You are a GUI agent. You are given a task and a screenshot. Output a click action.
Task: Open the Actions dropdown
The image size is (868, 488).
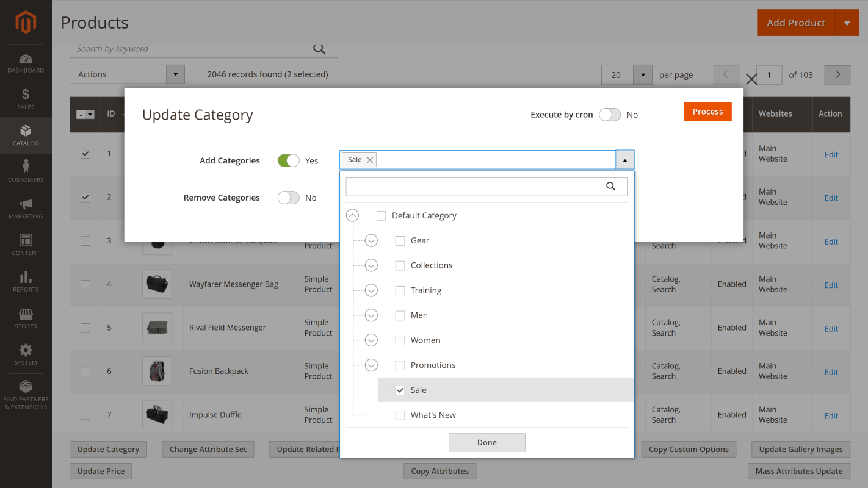point(127,74)
